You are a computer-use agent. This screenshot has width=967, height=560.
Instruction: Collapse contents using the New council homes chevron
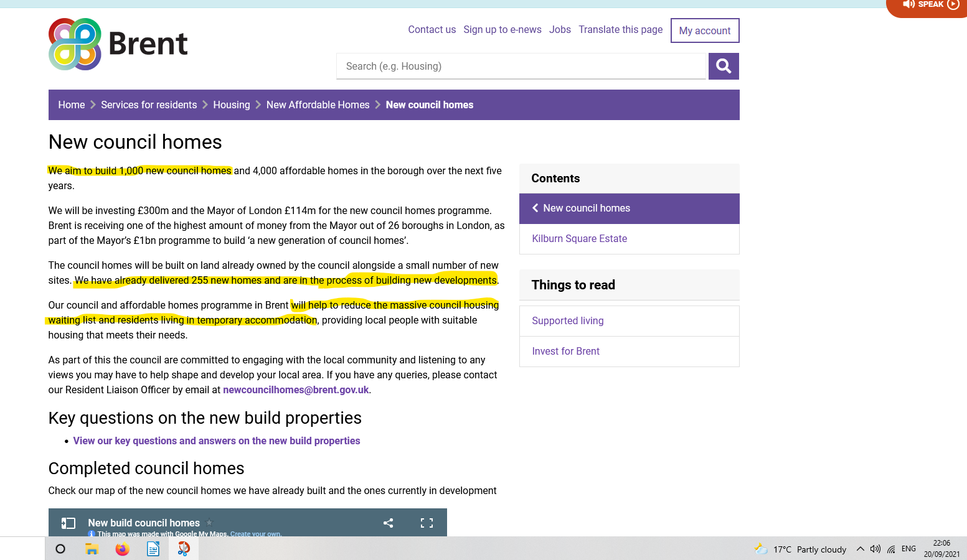pos(535,208)
